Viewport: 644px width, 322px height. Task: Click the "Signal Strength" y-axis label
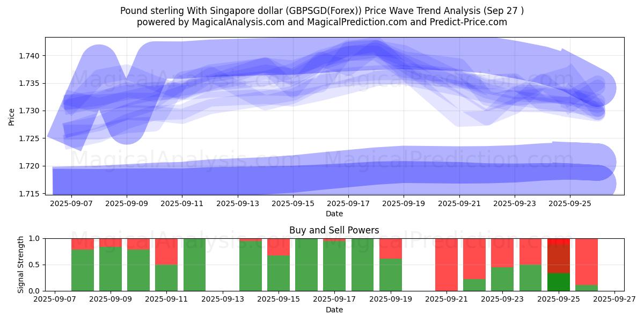(20, 265)
